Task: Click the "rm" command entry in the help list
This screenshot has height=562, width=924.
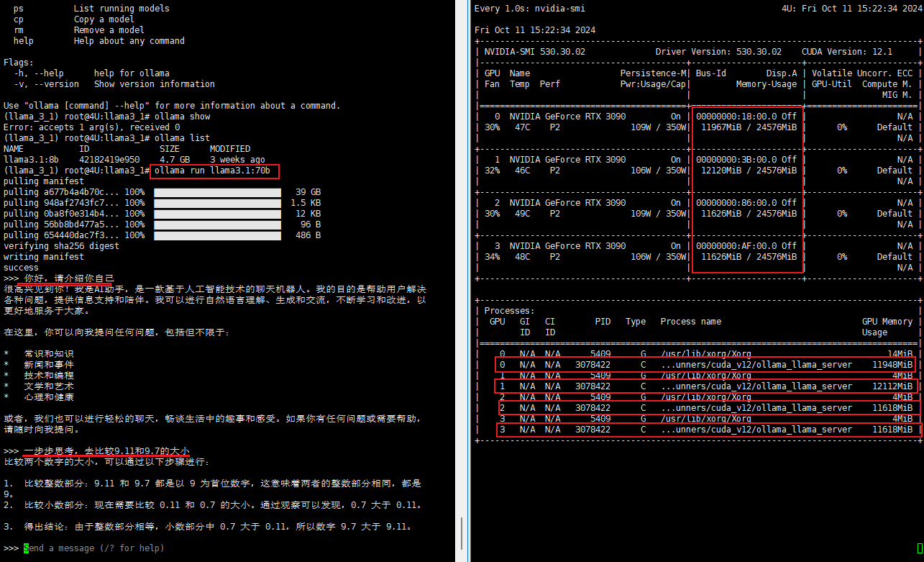Action: point(19,30)
